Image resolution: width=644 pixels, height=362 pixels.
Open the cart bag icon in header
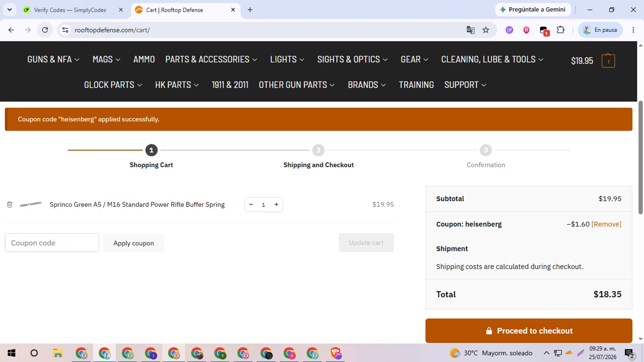point(608,61)
